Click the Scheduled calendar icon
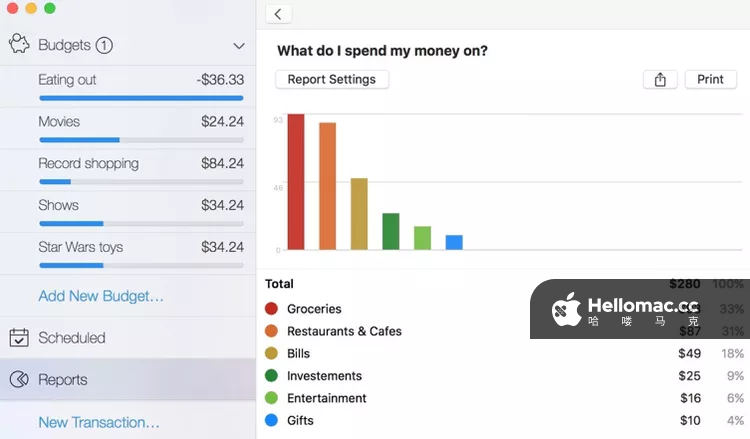 (x=19, y=338)
